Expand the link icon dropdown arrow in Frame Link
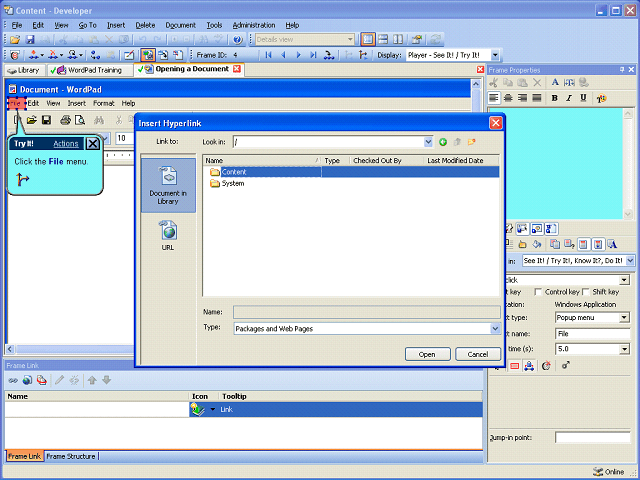Viewport: 640px width, 480px height. pos(213,409)
